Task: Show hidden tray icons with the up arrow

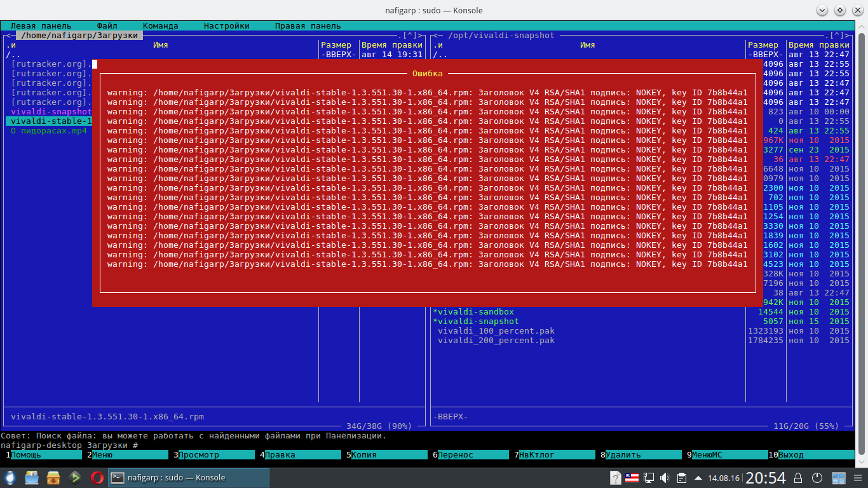Action: [x=698, y=478]
